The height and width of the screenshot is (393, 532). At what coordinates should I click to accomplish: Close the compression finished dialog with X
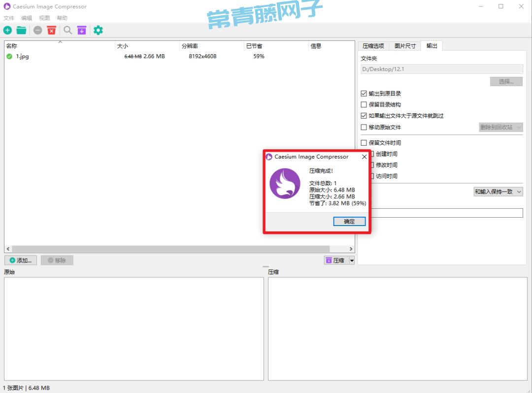(x=365, y=157)
